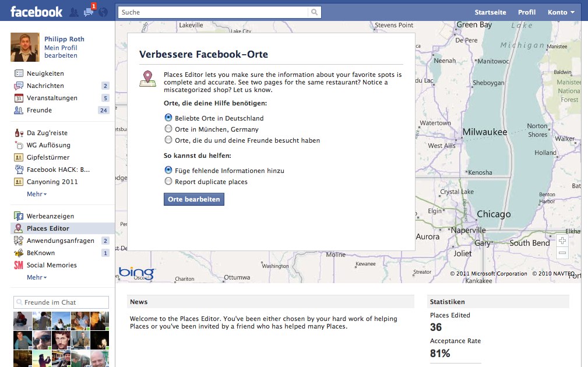Expand 'Mehr' under the groups list

click(x=37, y=194)
